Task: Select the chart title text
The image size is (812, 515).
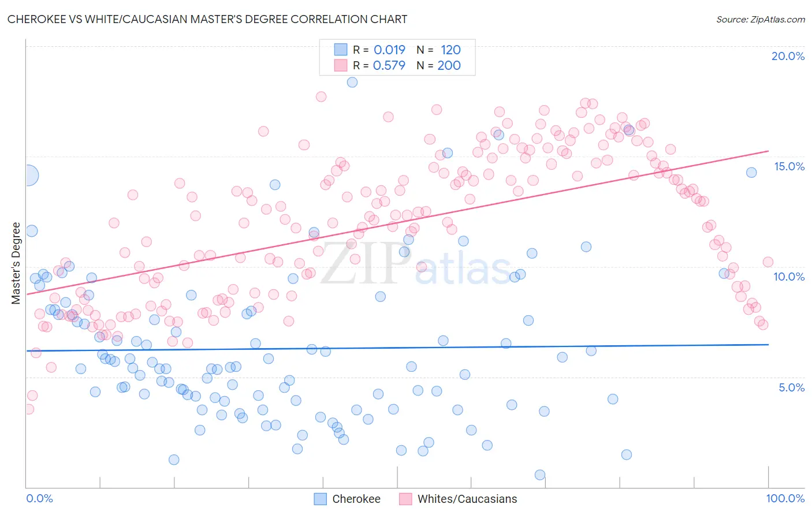Action: click(x=207, y=19)
